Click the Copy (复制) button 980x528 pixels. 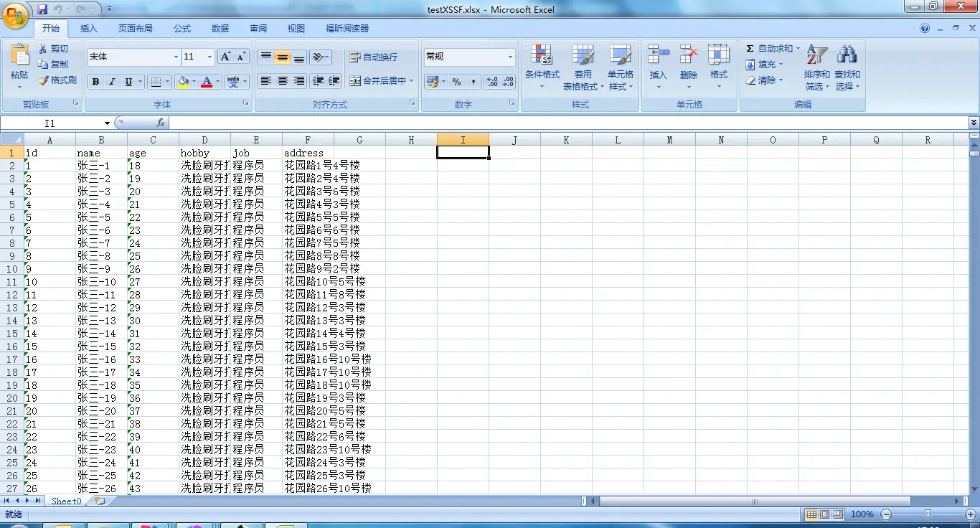pos(53,65)
